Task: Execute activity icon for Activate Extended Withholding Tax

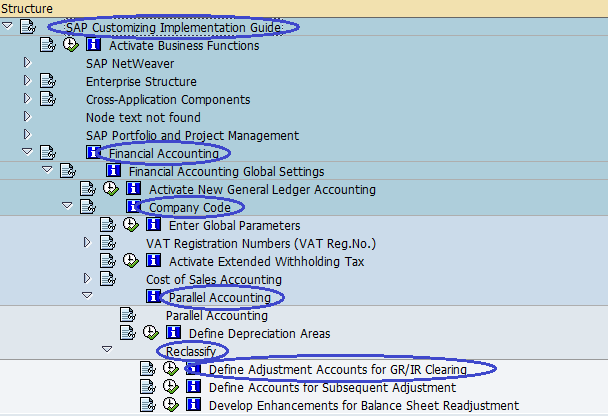Action: pos(131,260)
